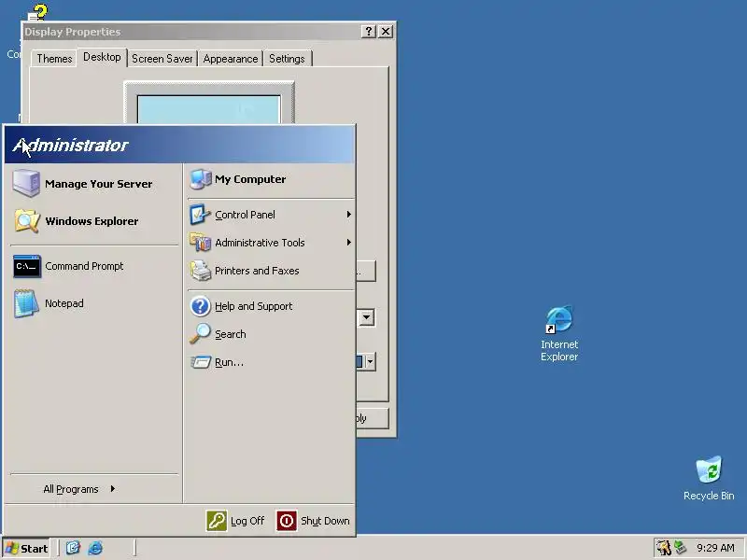Click Help and Support label text
747x560 pixels.
point(253,306)
